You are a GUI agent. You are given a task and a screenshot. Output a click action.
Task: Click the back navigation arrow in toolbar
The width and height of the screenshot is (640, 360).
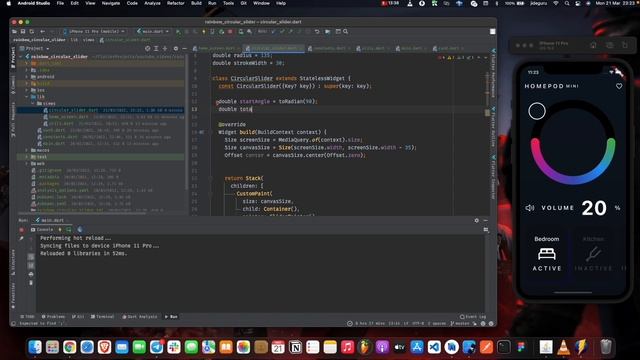pyautogui.click(x=42, y=31)
